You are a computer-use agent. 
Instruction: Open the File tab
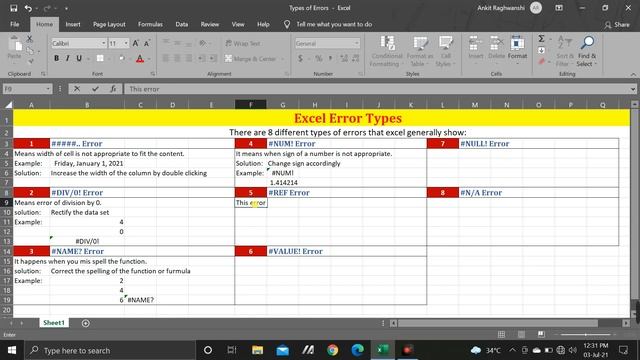[15, 24]
